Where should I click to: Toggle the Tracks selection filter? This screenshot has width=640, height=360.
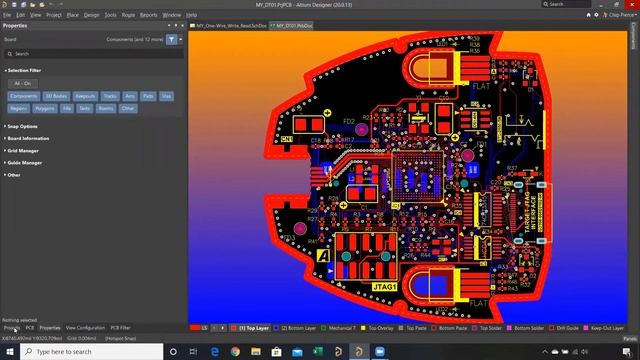[110, 96]
